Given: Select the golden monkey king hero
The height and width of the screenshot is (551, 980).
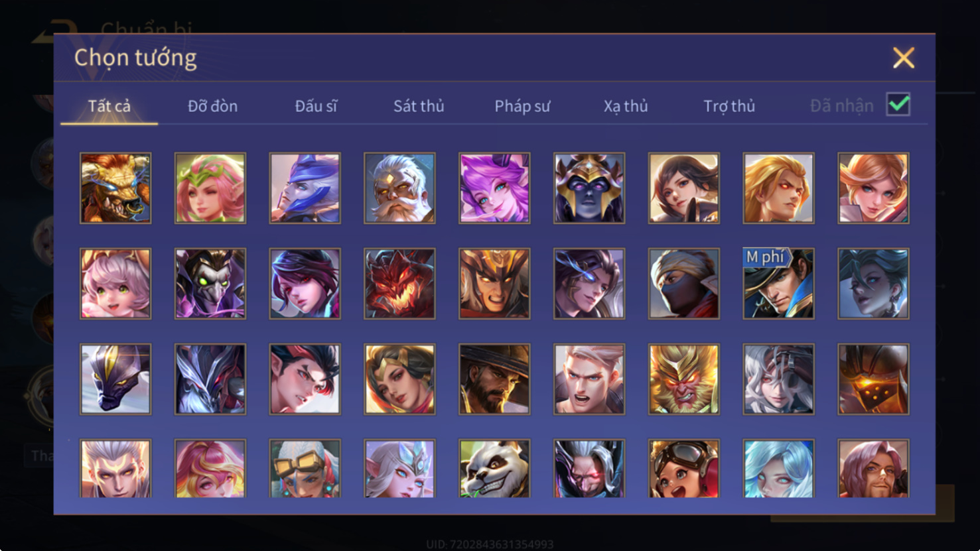Looking at the screenshot, I should pos(683,379).
